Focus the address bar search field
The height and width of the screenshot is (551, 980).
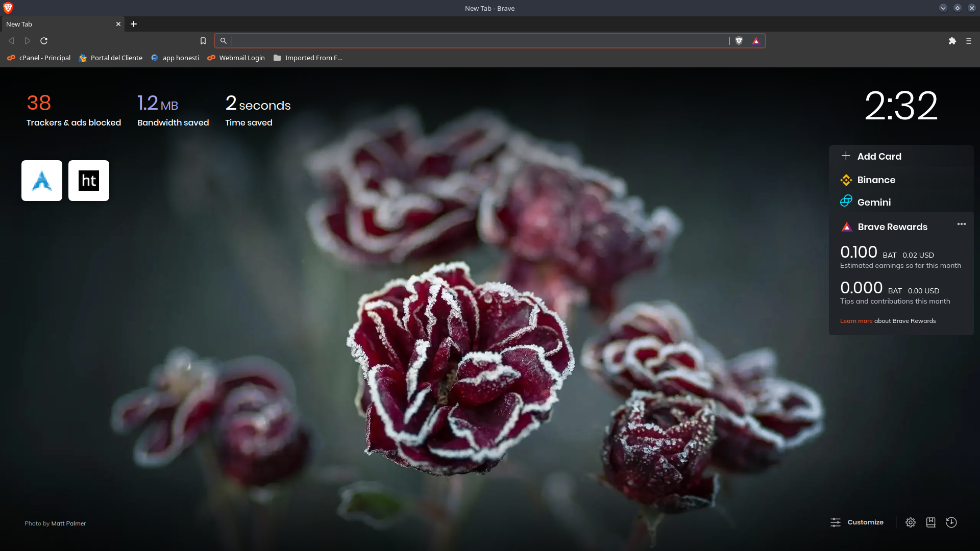click(x=480, y=41)
